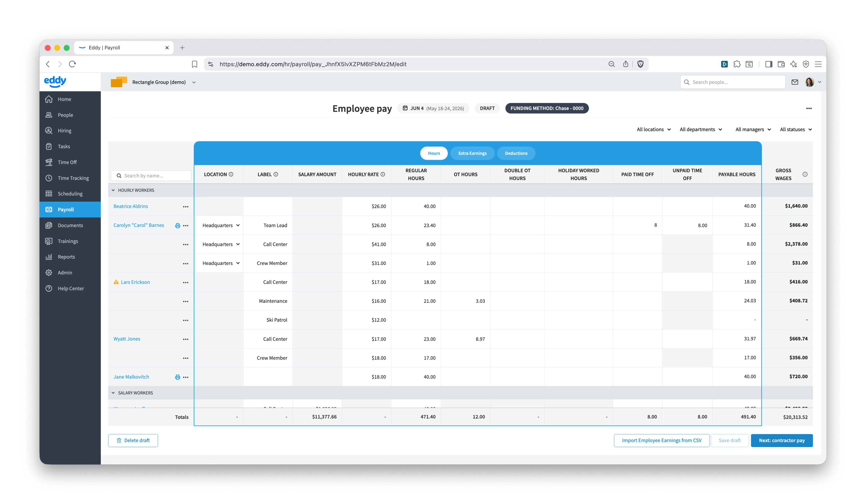
Task: Open Hiring section in sidebar
Action: (70, 130)
